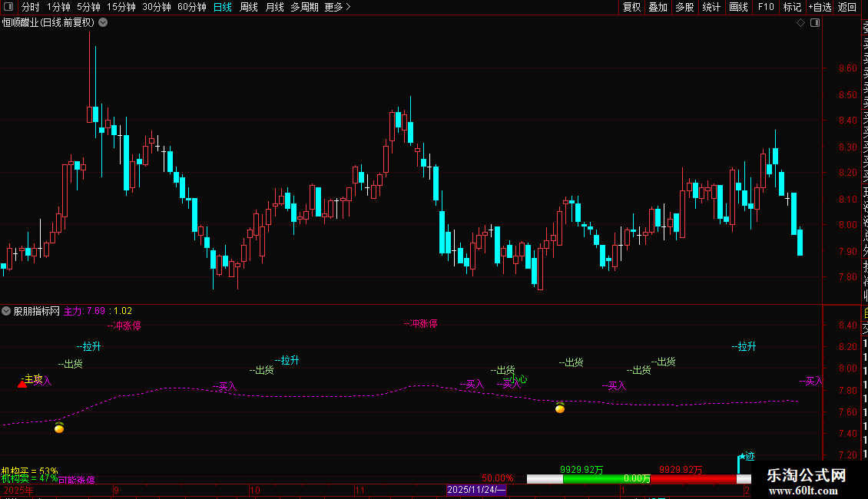
Task: Open the 多周期 multi-period view
Action: pyautogui.click(x=304, y=7)
